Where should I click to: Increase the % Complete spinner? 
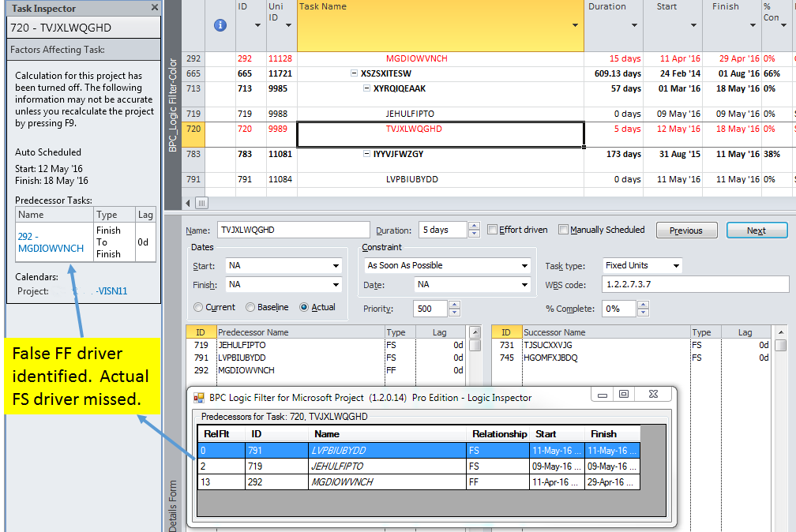(643, 305)
